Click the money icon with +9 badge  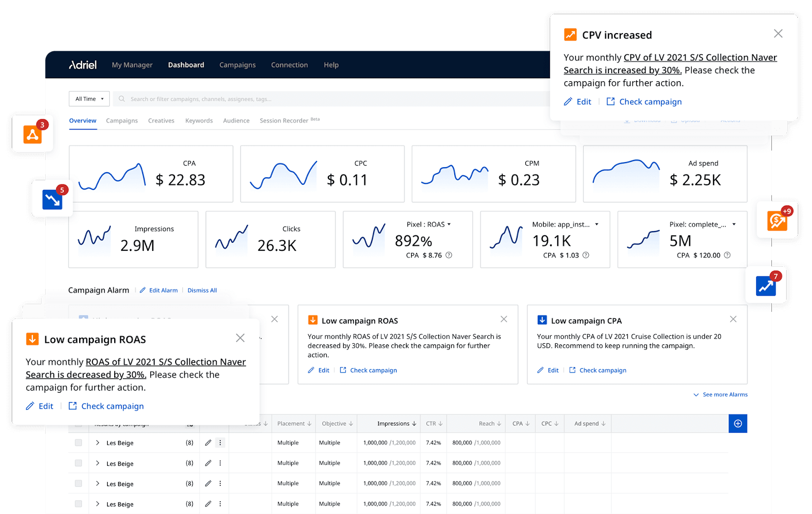coord(778,219)
